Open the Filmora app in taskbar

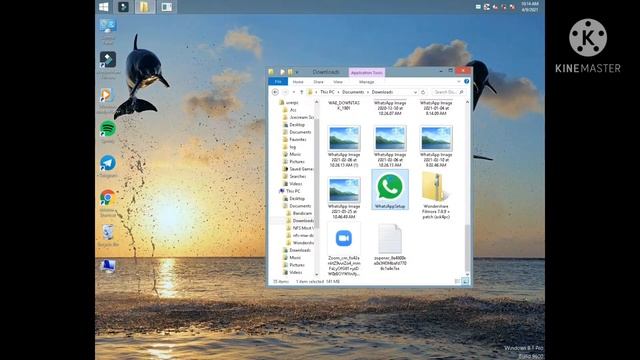coord(123,7)
